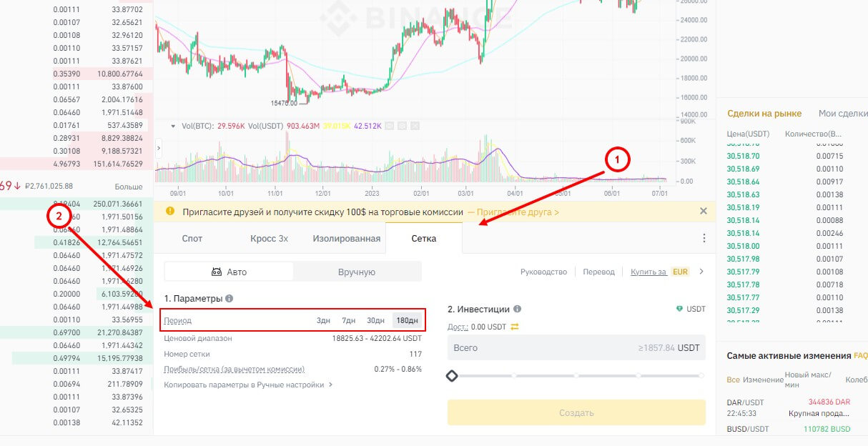
Task: Open the Спот trading tab
Action: [192, 238]
